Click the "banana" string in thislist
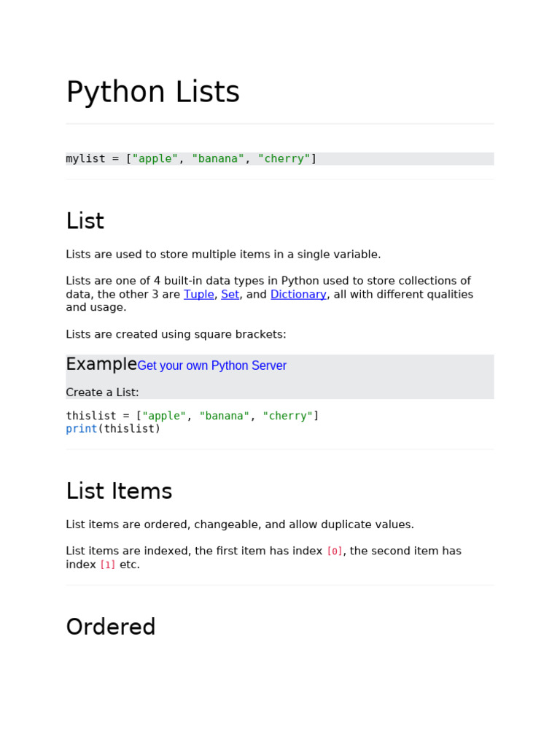560x747 pixels. coord(225,415)
